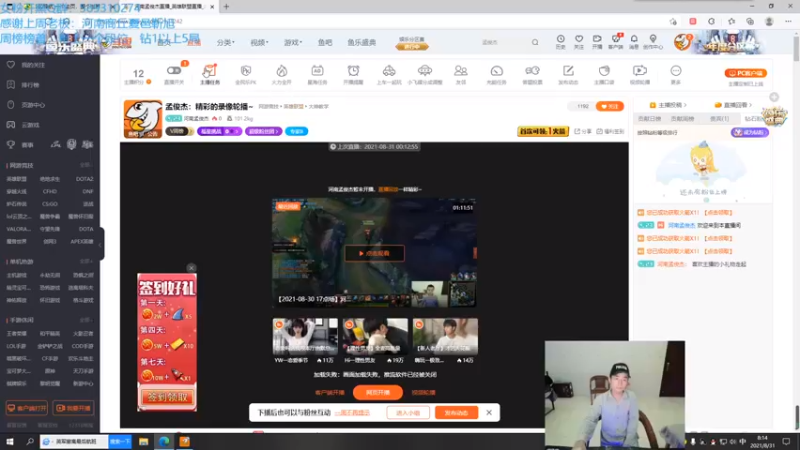This screenshot has width=800, height=450.
Task: Click the search input field in header
Action: [503, 42]
